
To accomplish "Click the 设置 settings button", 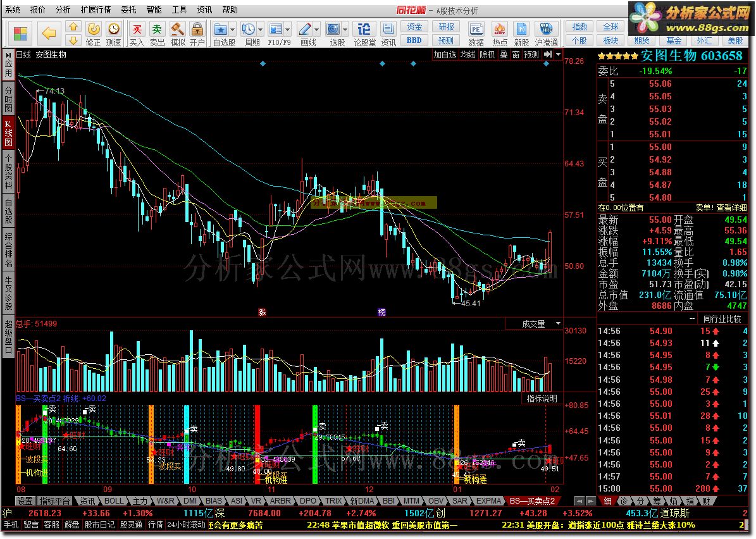I will (x=25, y=502).
